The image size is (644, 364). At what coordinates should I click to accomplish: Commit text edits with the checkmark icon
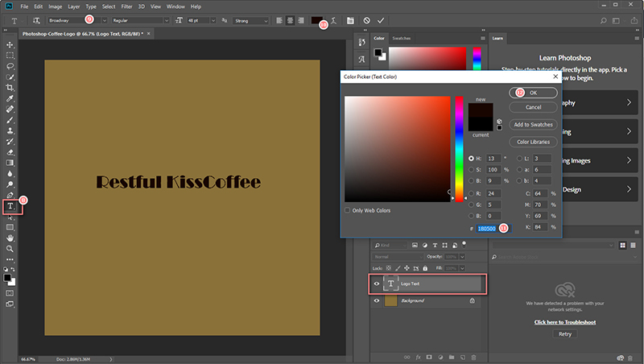point(381,19)
